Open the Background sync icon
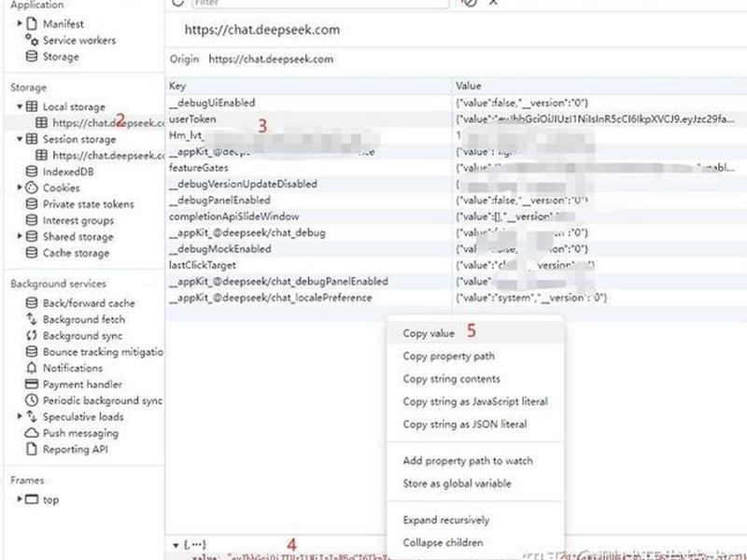747x560 pixels. point(32,335)
